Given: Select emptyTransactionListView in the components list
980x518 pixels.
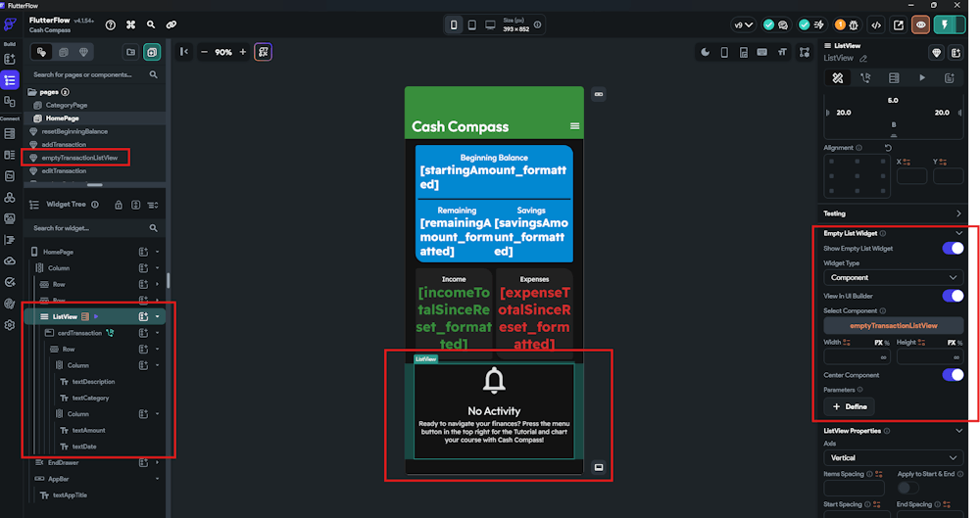Looking at the screenshot, I should pos(78,158).
